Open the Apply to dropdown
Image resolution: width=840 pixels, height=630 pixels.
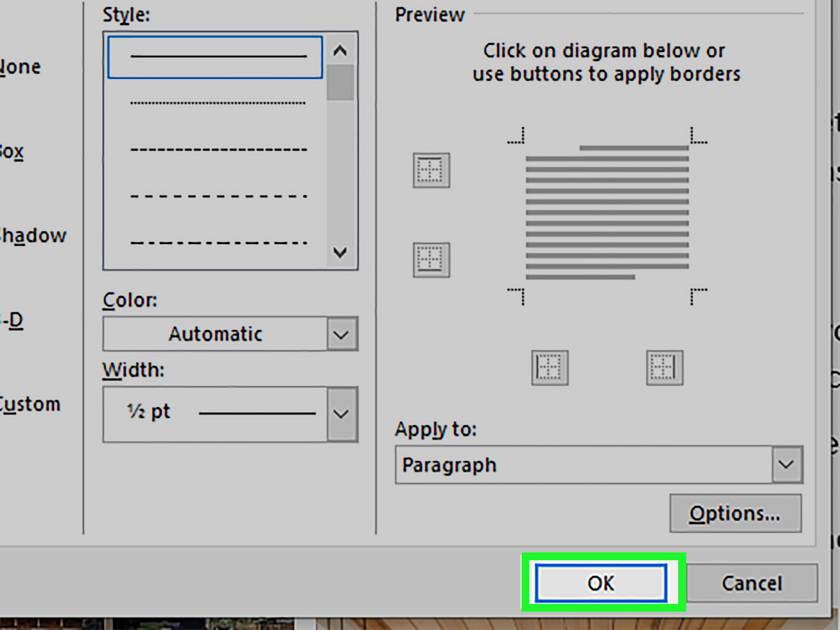pyautogui.click(x=787, y=464)
